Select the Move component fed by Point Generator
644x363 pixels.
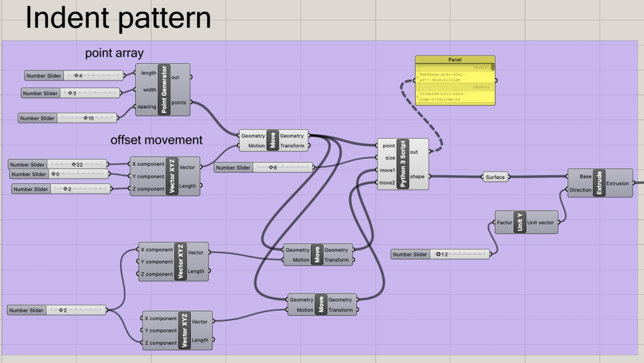(272, 141)
